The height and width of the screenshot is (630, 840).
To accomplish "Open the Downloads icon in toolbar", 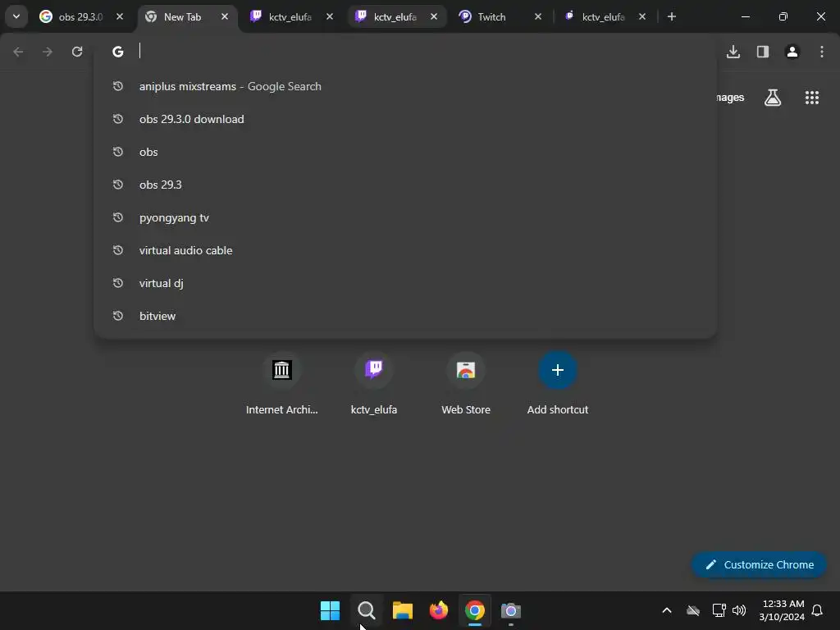I will [x=733, y=52].
